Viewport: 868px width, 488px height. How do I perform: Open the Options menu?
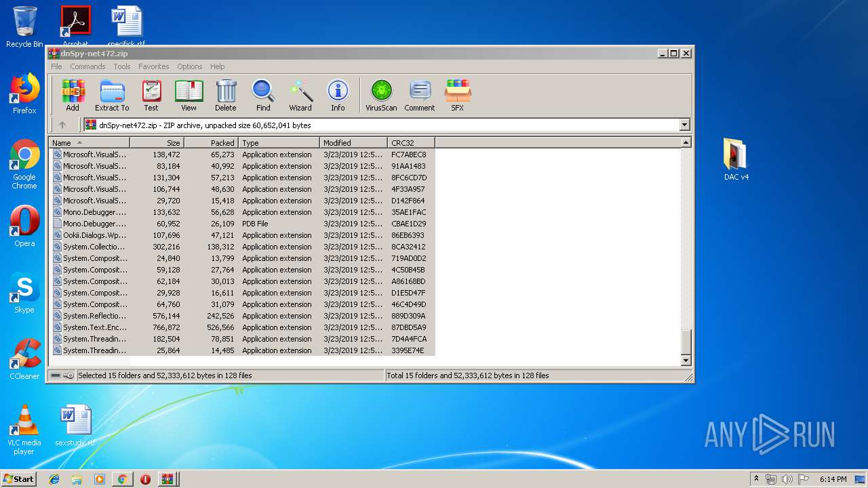pos(190,66)
